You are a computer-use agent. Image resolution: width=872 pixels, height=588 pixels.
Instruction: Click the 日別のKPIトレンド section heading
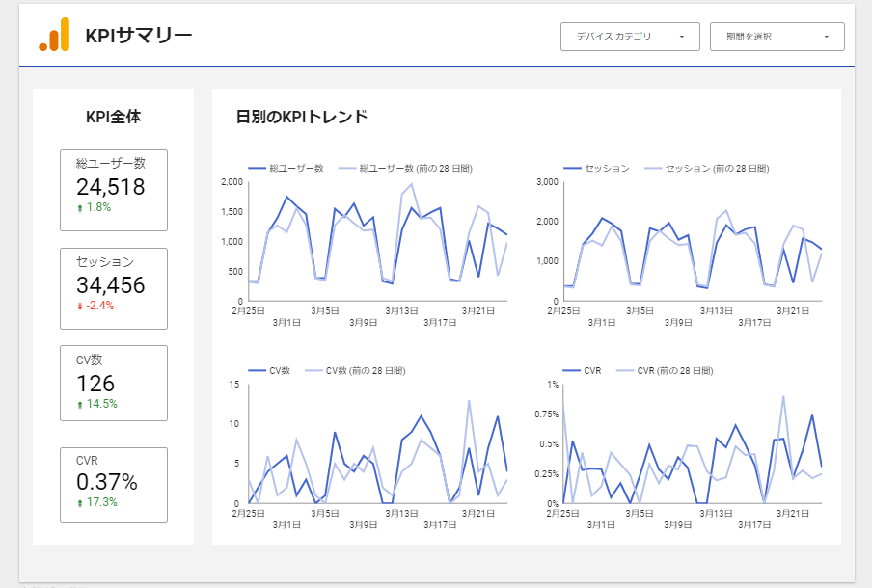tap(301, 117)
